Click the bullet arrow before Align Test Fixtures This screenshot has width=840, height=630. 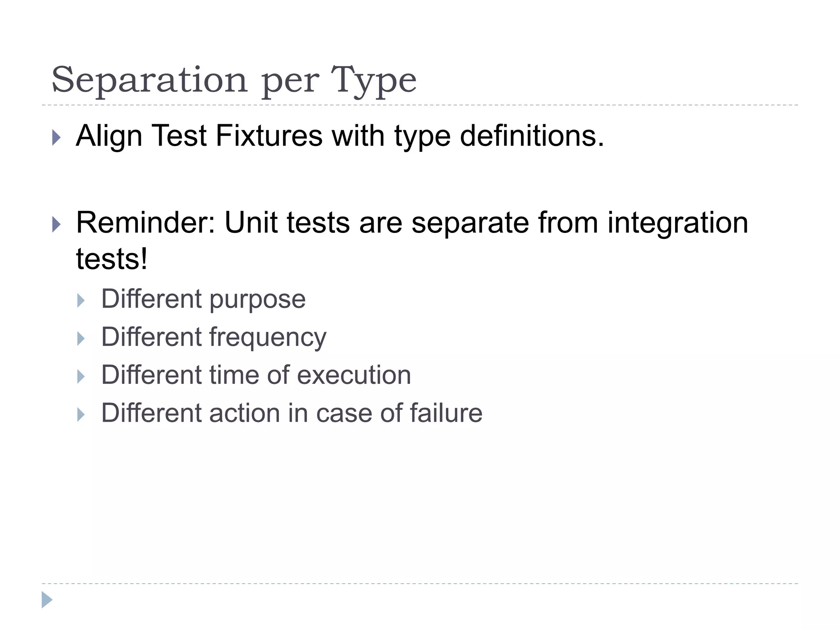[x=57, y=138]
